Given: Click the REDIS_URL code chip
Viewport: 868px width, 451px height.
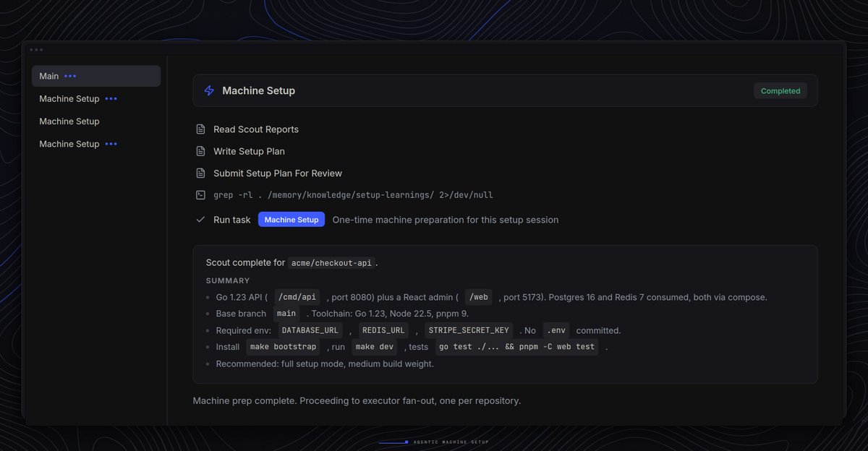Looking at the screenshot, I should (383, 330).
